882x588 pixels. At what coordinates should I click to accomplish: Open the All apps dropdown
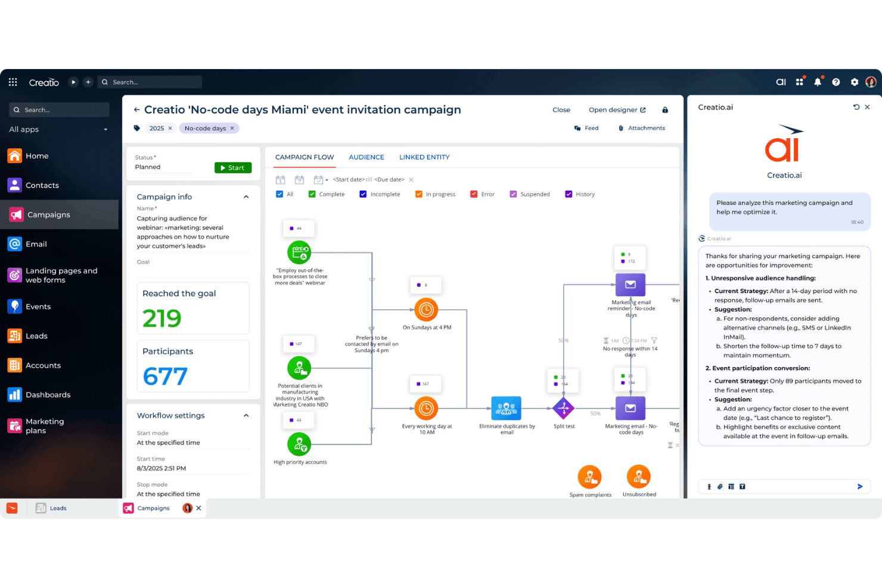pos(58,129)
